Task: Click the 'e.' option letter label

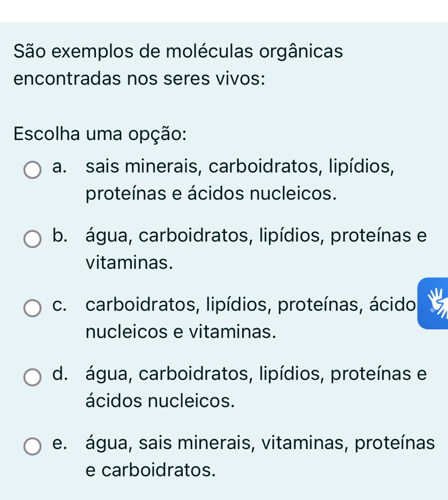Action: click(x=60, y=443)
